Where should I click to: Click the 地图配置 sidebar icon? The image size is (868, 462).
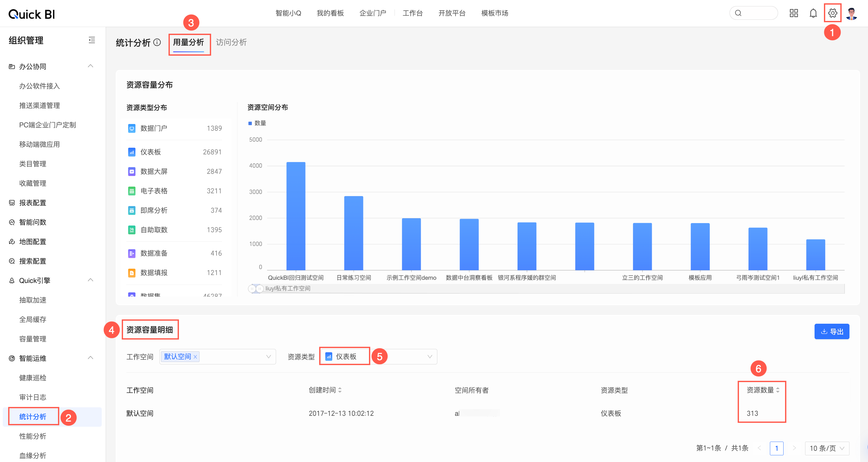click(x=12, y=241)
